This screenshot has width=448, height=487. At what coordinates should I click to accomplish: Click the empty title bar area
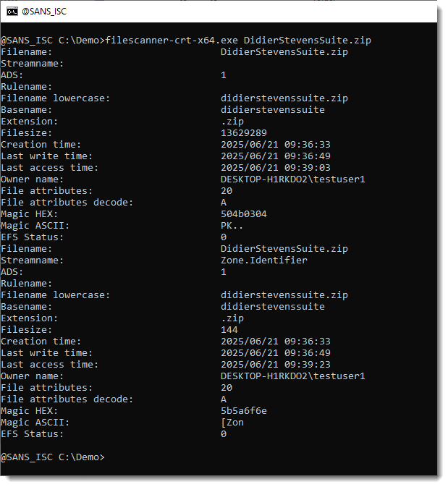click(x=253, y=12)
